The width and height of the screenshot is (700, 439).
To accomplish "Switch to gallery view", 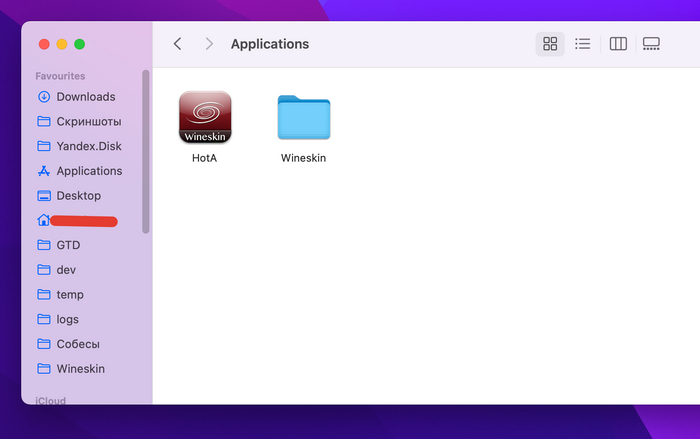I will [652, 44].
